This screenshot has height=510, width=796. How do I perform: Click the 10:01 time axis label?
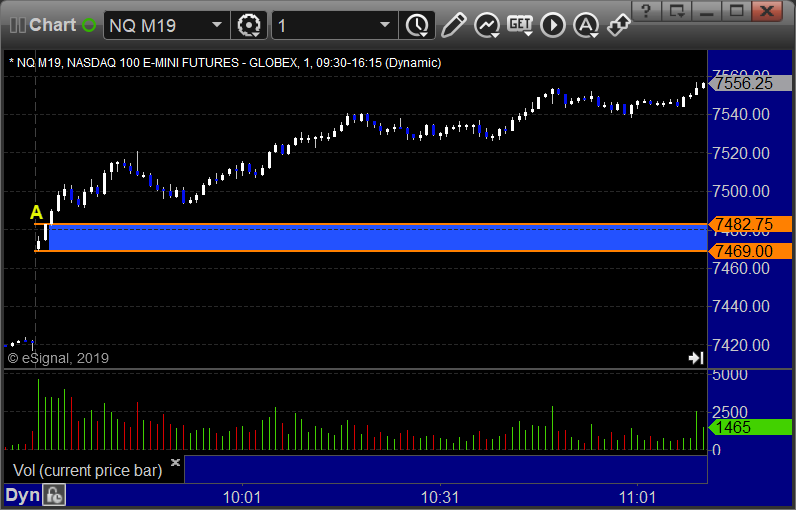pyautogui.click(x=242, y=497)
